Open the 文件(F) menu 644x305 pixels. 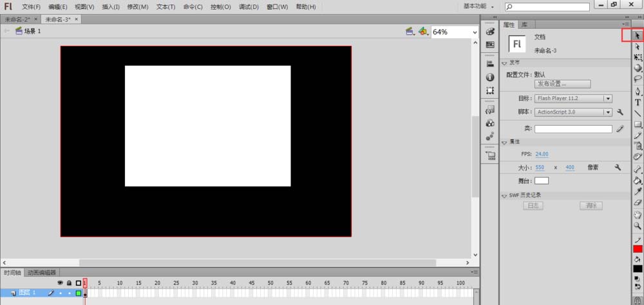point(31,7)
